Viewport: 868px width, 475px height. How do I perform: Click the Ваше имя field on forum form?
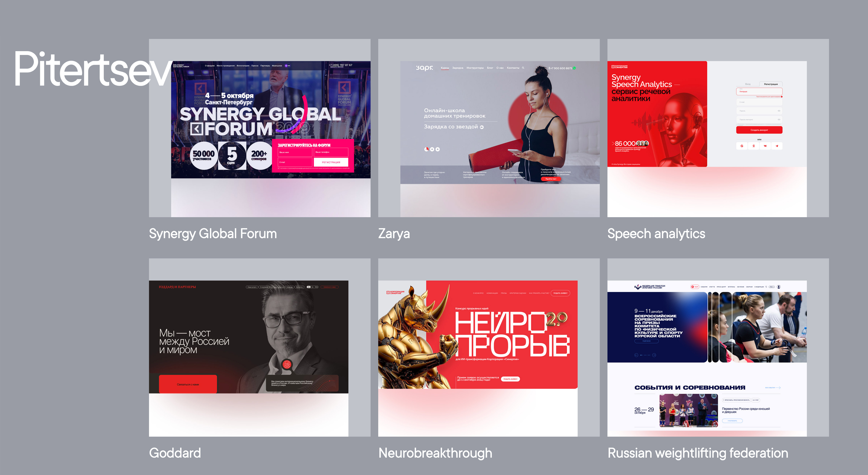click(x=295, y=152)
